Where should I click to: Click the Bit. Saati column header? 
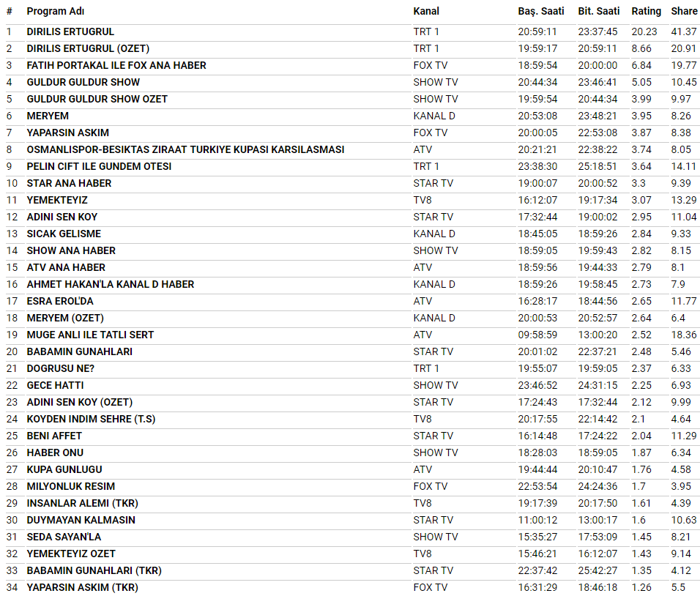click(x=598, y=11)
